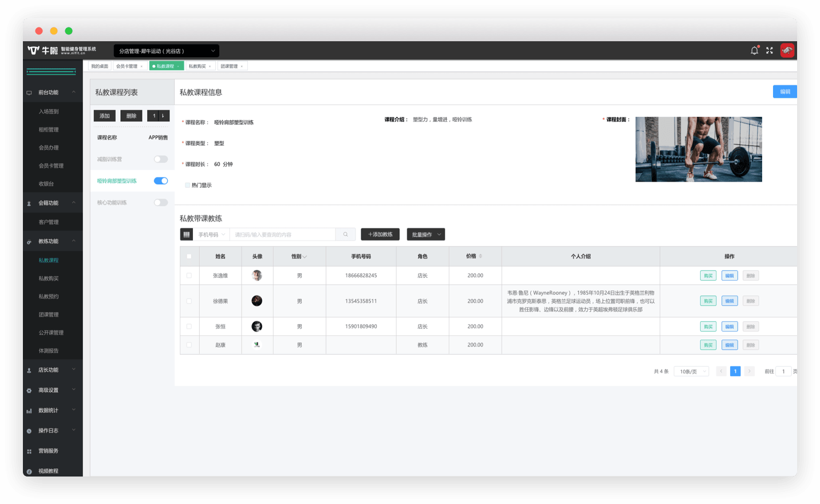Tick the 热门显示 checkbox
The width and height of the screenshot is (820, 504).
point(187,185)
